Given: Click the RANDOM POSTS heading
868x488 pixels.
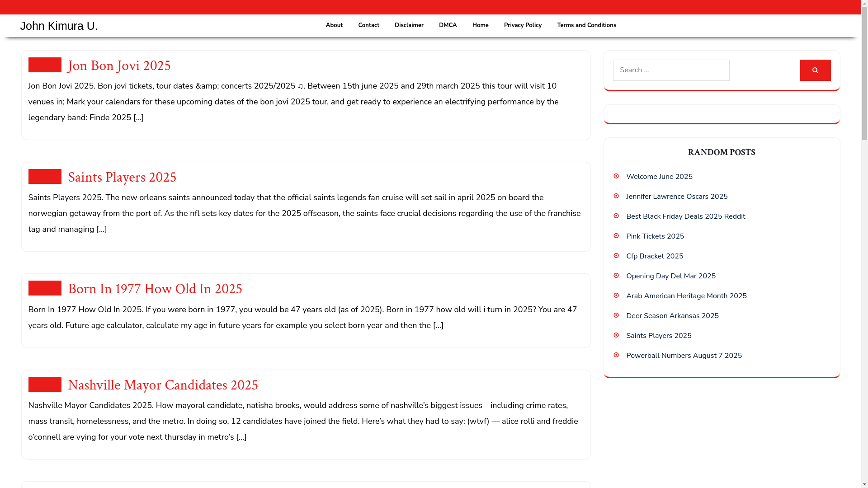Looking at the screenshot, I should pyautogui.click(x=722, y=152).
